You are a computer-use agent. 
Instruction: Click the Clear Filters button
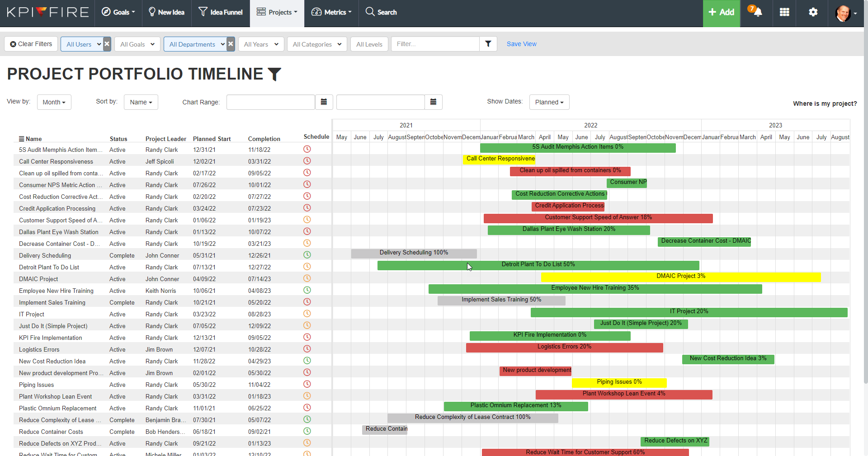tap(31, 44)
